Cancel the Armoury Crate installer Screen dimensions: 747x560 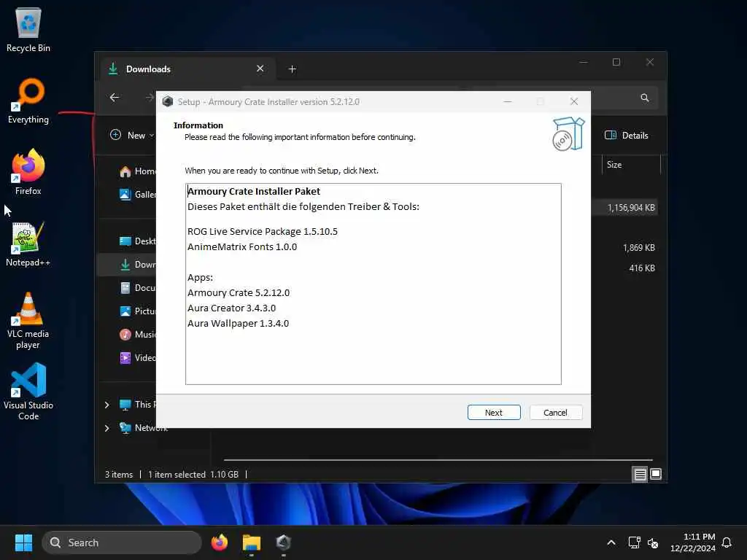click(x=555, y=413)
